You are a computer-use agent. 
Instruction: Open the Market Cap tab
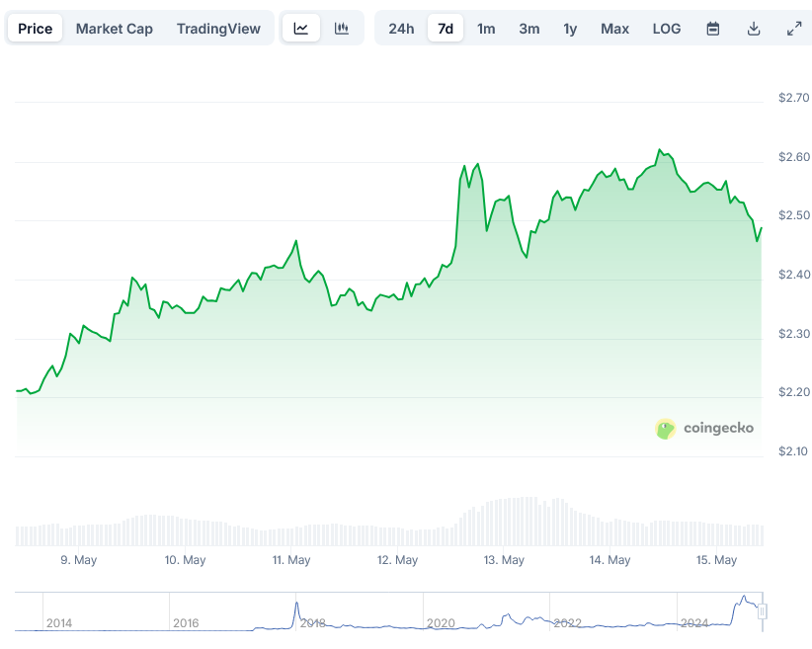pyautogui.click(x=114, y=28)
